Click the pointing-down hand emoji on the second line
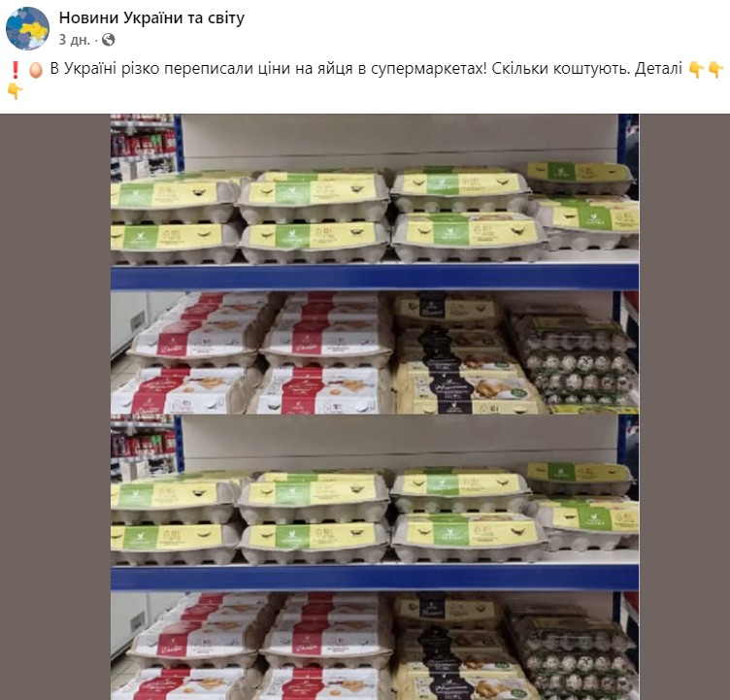This screenshot has width=730, height=700. pos(15,91)
